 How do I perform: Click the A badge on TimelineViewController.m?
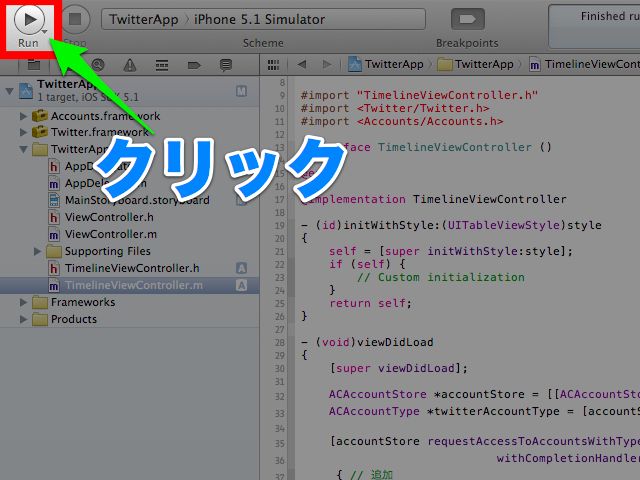241,285
